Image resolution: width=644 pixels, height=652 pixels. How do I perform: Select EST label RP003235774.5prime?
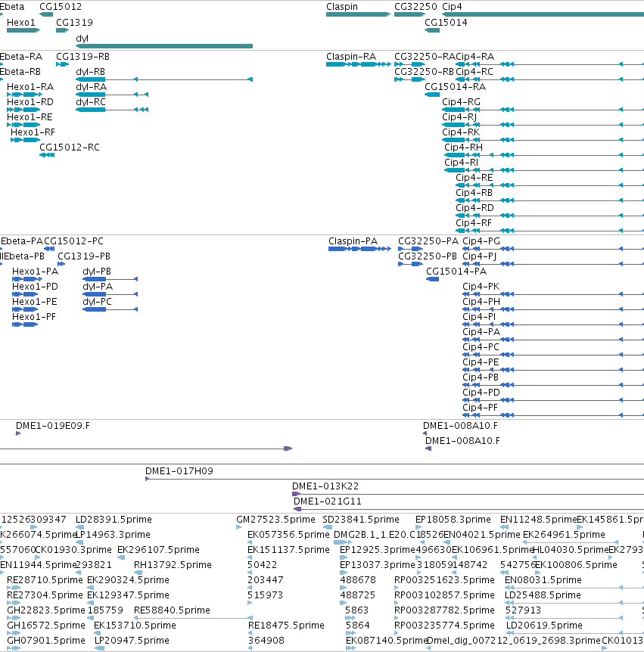pos(444,626)
